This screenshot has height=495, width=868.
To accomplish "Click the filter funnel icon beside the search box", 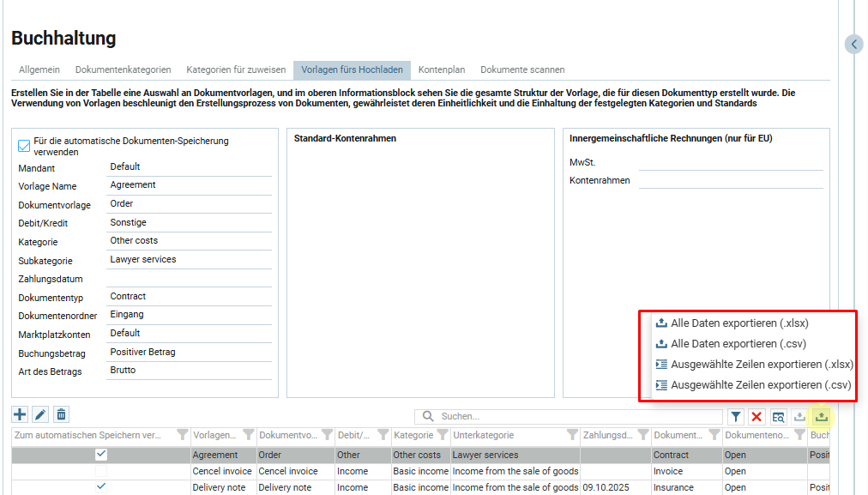I will click(736, 417).
